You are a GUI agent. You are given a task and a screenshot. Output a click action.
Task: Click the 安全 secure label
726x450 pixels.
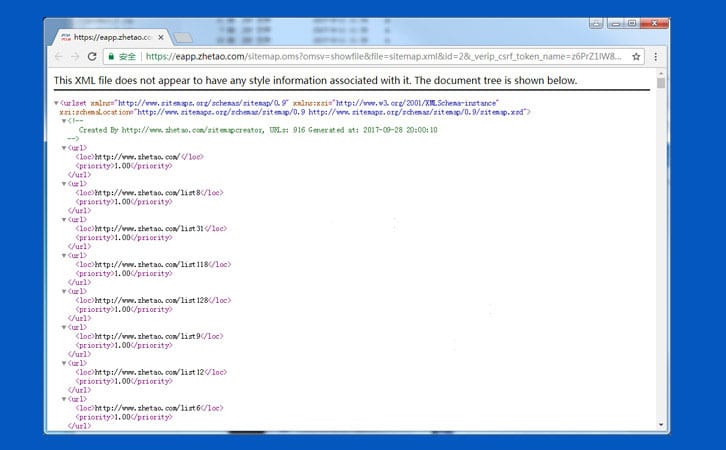(x=127, y=56)
